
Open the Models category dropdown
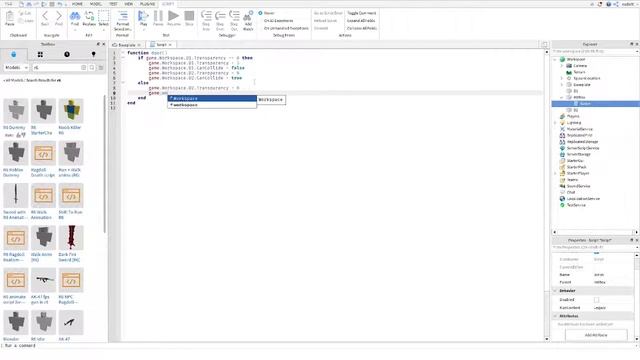(16, 67)
